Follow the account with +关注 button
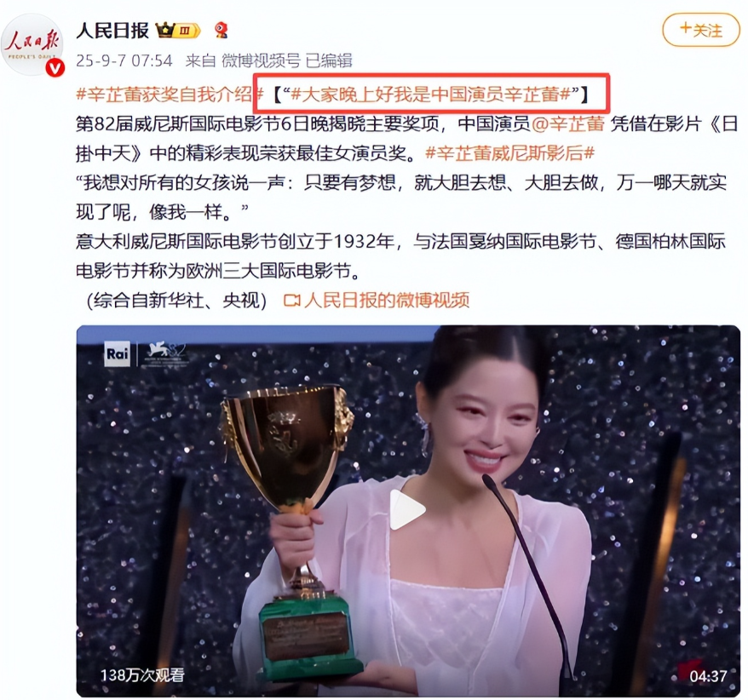Image resolution: width=748 pixels, height=700 pixels. (701, 30)
